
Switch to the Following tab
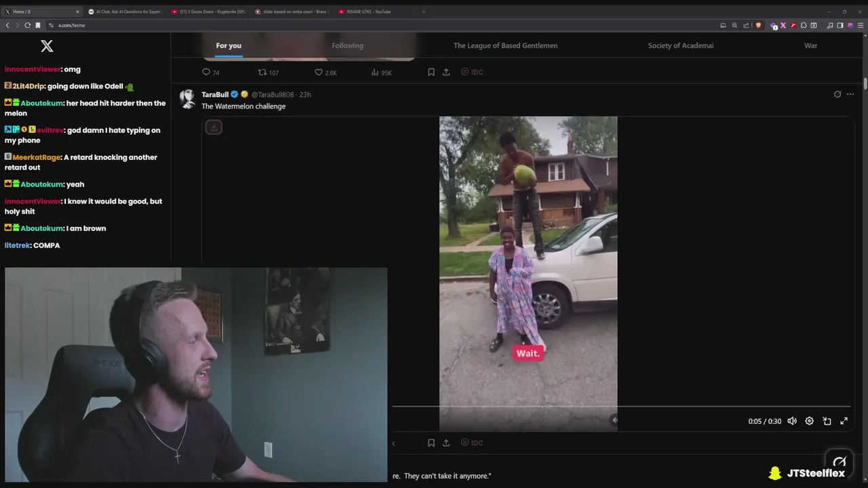point(347,45)
